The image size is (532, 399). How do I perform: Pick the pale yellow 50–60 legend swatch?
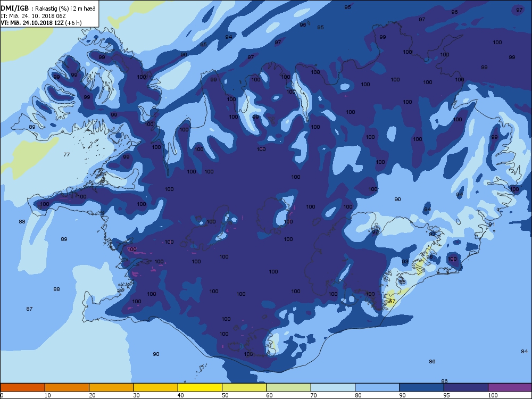click(244, 387)
